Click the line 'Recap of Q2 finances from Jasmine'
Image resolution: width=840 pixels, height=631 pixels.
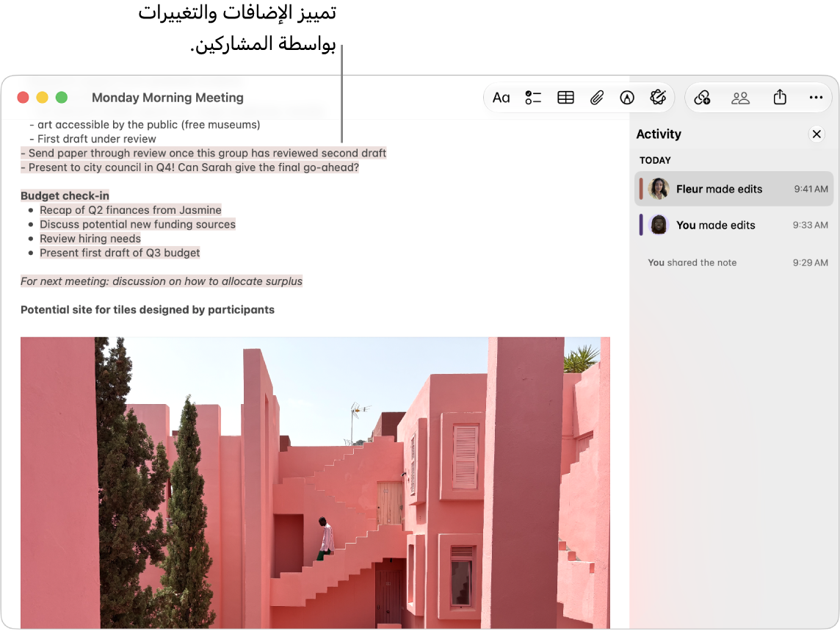pyautogui.click(x=130, y=210)
